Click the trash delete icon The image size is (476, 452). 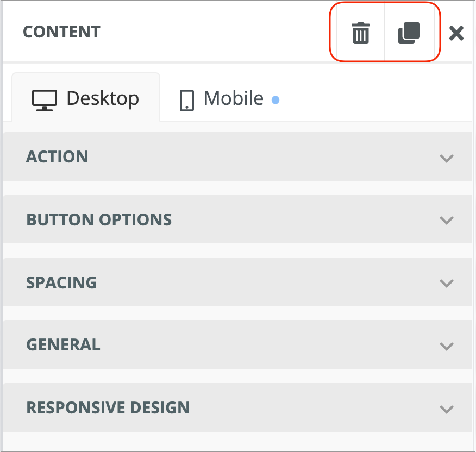[360, 33]
